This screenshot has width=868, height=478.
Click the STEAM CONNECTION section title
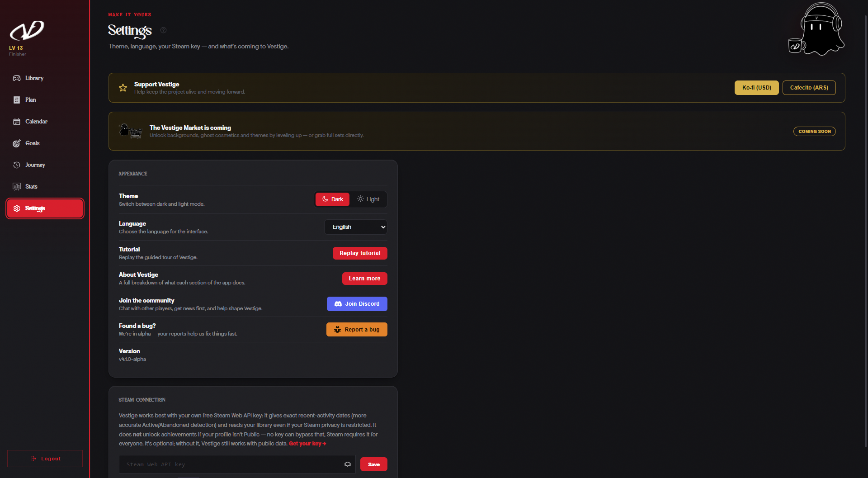142,400
